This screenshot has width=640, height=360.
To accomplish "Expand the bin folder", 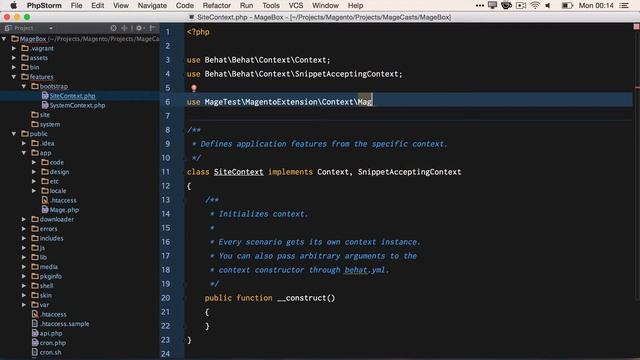I will click(x=14, y=67).
